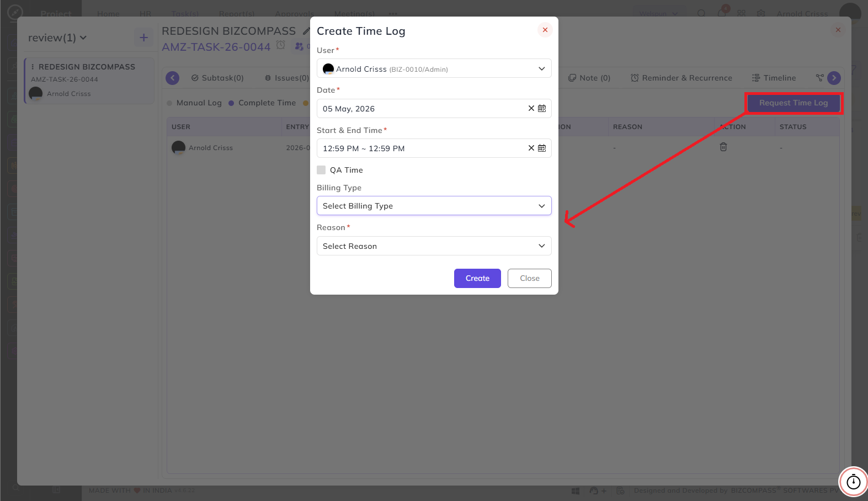Click the Request Time Log button
The height and width of the screenshot is (501, 868).
coord(794,103)
